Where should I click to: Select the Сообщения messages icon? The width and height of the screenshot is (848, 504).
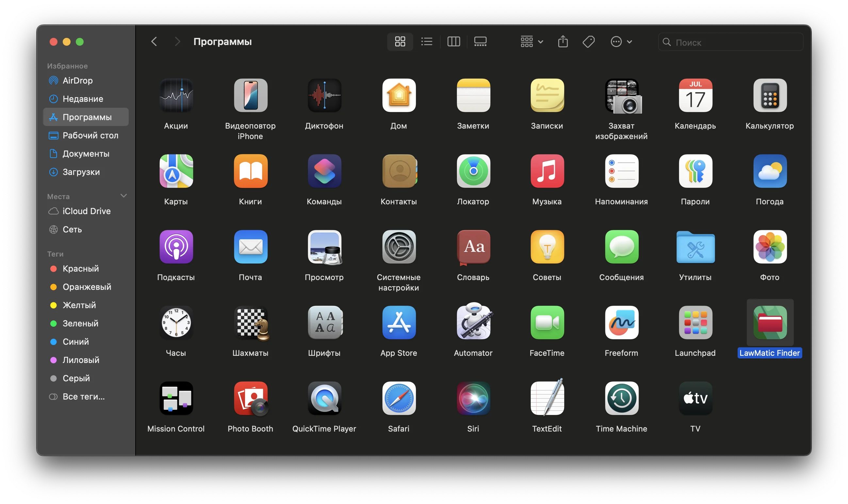622,247
